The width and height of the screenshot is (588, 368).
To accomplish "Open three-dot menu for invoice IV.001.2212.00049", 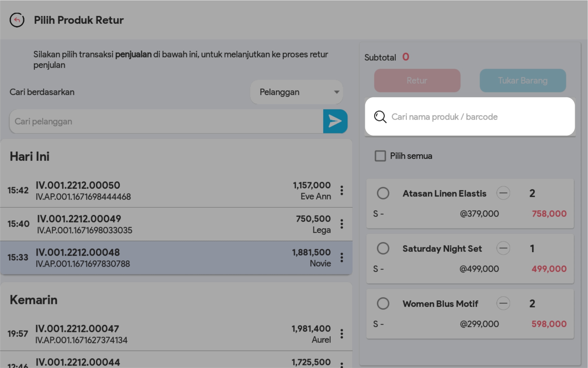I will pos(341,224).
